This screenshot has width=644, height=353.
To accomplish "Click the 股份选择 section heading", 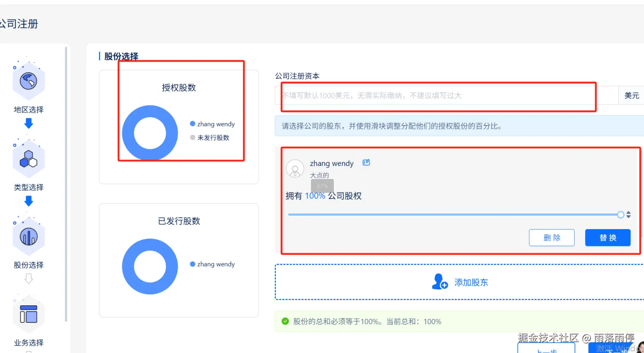I will (121, 56).
